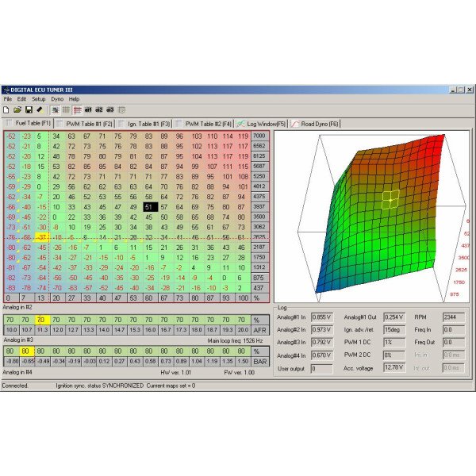Viewport: 476px width, 476px height.
Task: Select the ai3 analog input icon
Action: pos(110,109)
